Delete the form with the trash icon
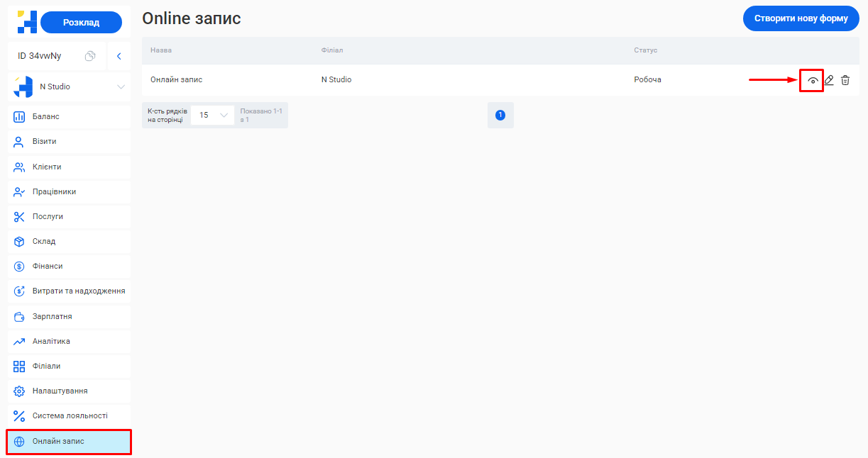The width and height of the screenshot is (868, 458). pos(845,80)
